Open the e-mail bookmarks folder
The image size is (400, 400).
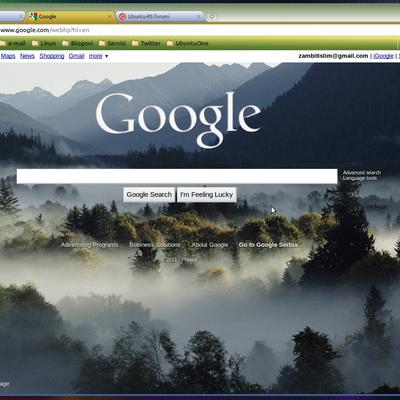point(13,43)
